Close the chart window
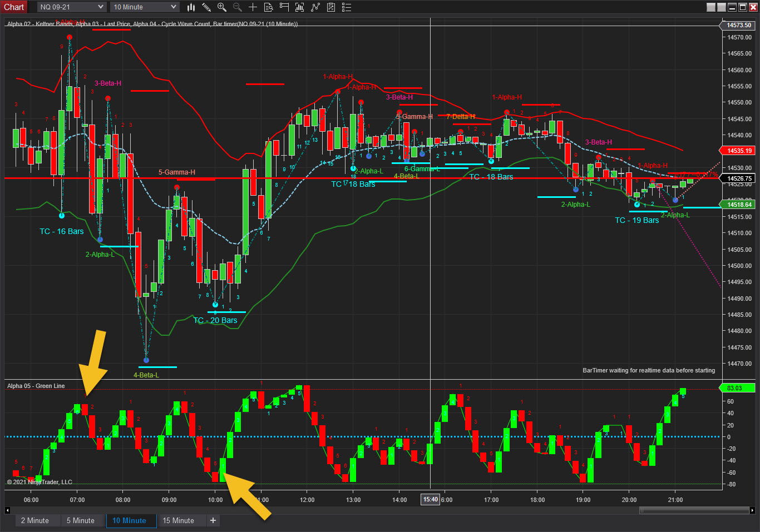Screen dimensions: 760x532 coord(753,7)
